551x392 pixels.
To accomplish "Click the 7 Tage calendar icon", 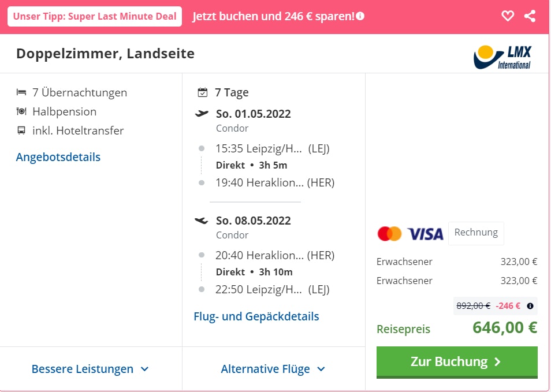I will (202, 92).
